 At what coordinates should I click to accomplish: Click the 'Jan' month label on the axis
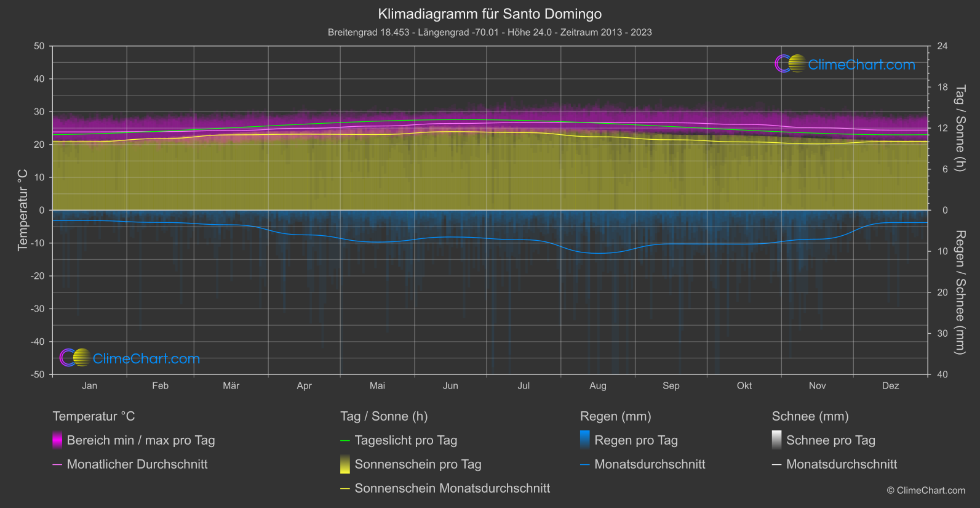[90, 385]
